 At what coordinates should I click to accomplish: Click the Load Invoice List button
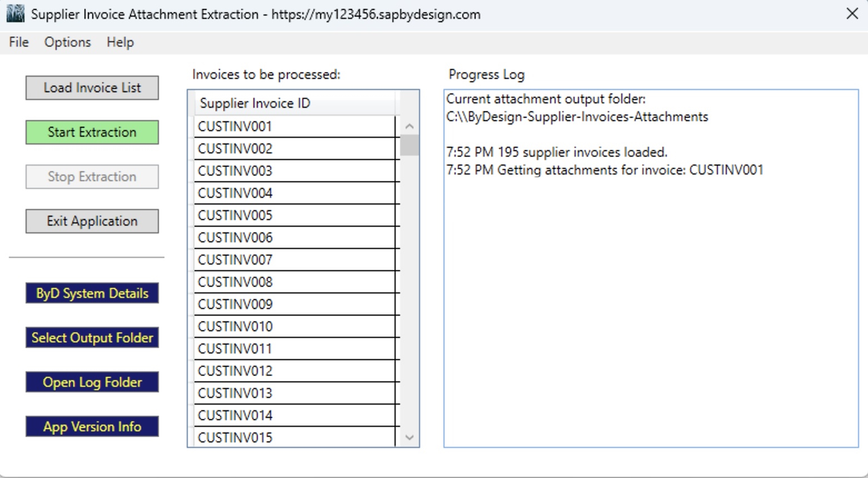click(x=92, y=87)
